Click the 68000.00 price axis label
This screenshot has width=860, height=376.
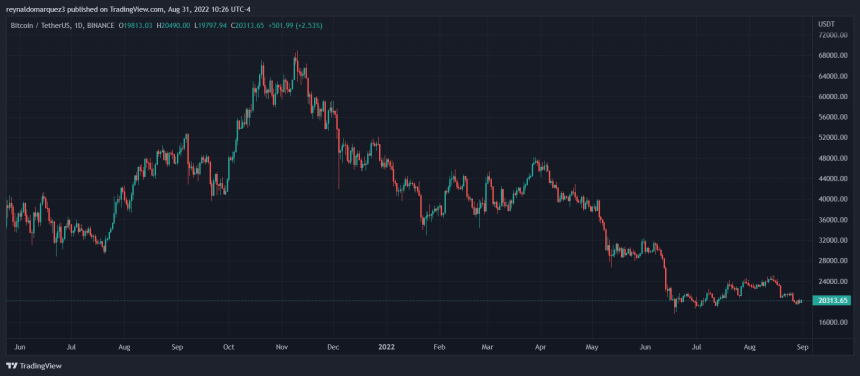tap(833, 55)
